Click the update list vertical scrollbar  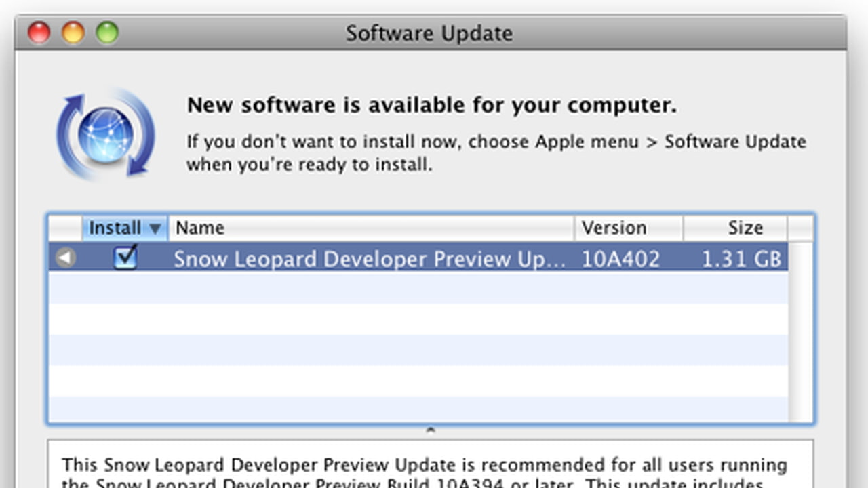[800, 331]
